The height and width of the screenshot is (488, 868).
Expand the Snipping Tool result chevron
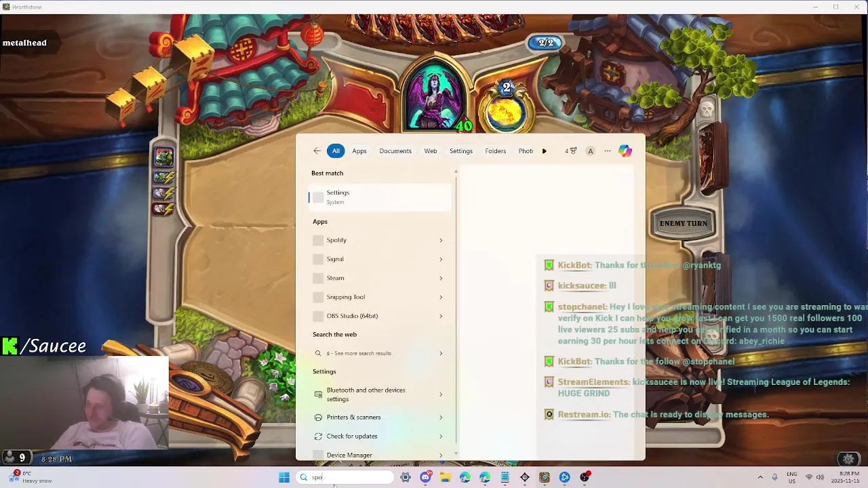(441, 297)
